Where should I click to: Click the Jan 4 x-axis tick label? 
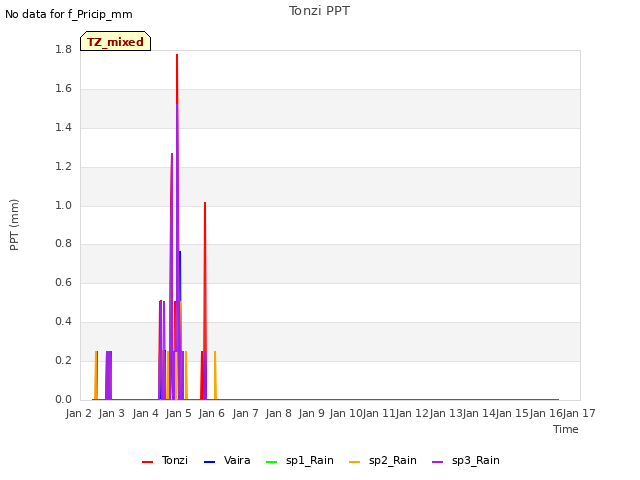145,413
